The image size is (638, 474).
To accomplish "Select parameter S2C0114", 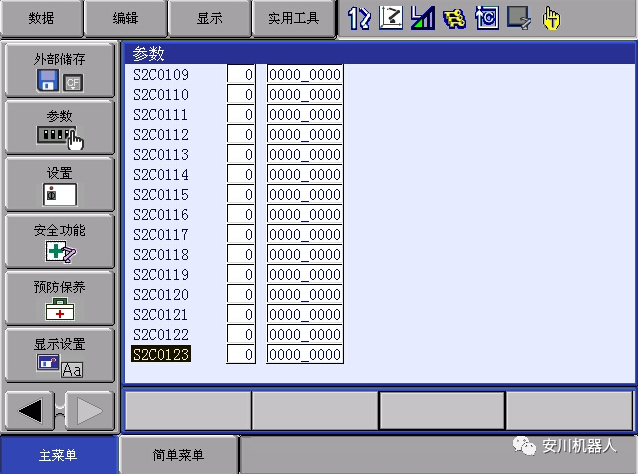I will pyautogui.click(x=161, y=175).
